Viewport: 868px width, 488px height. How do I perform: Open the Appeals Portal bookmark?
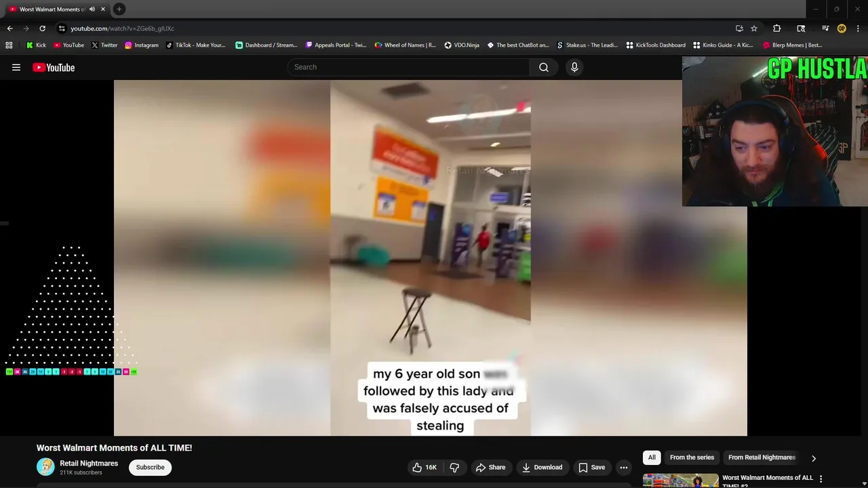pyautogui.click(x=336, y=45)
